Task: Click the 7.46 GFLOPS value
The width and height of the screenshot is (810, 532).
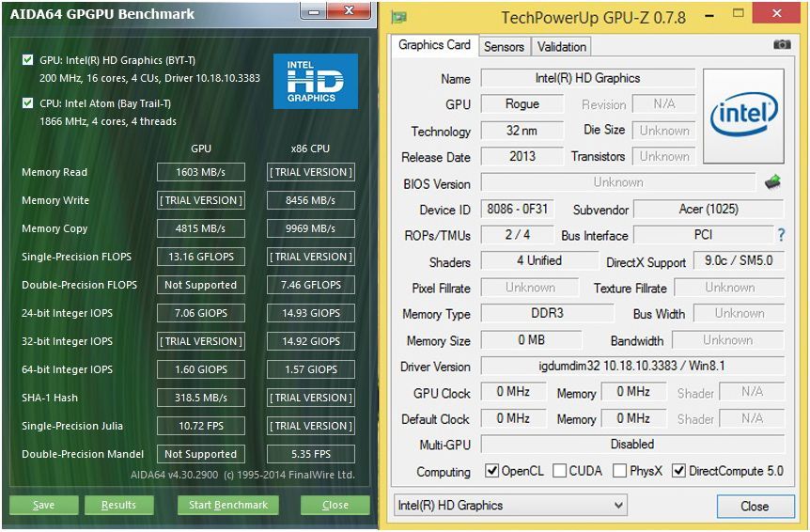Action: 311,285
